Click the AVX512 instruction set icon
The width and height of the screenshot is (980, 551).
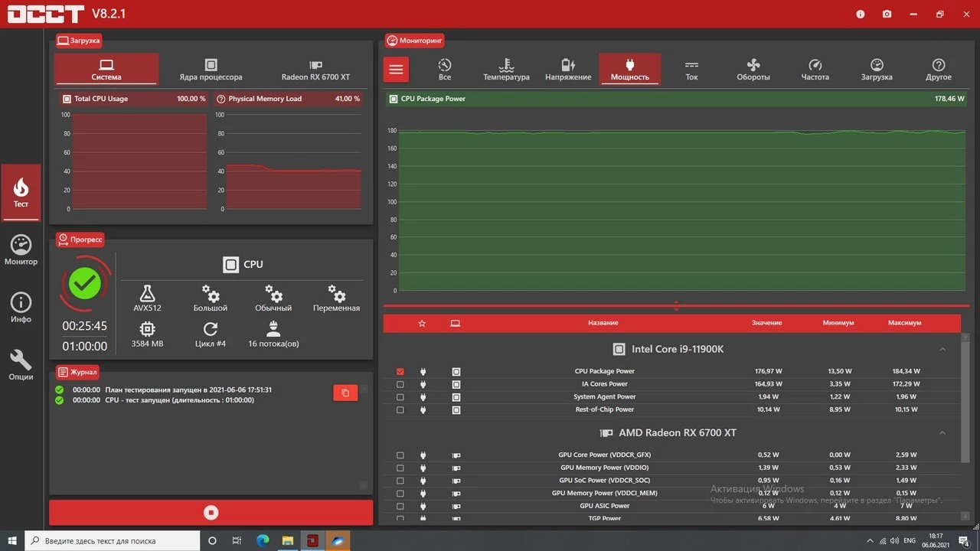tap(147, 294)
